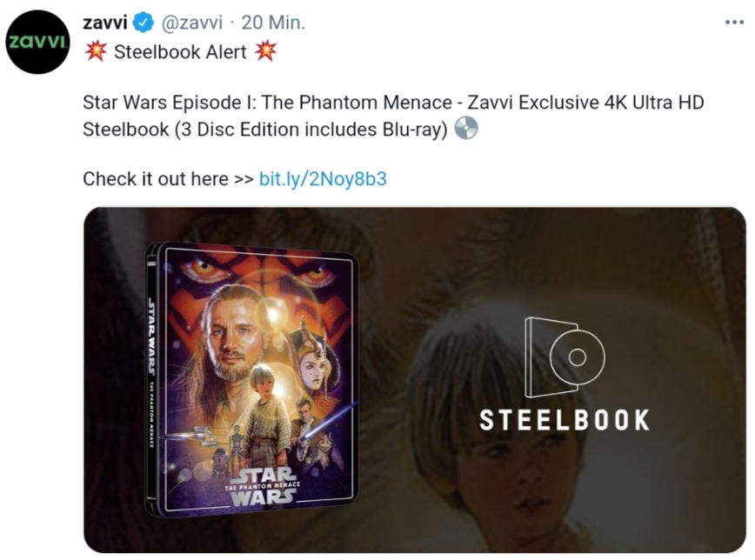Click the Steelbook Alert headline text

coord(180,52)
